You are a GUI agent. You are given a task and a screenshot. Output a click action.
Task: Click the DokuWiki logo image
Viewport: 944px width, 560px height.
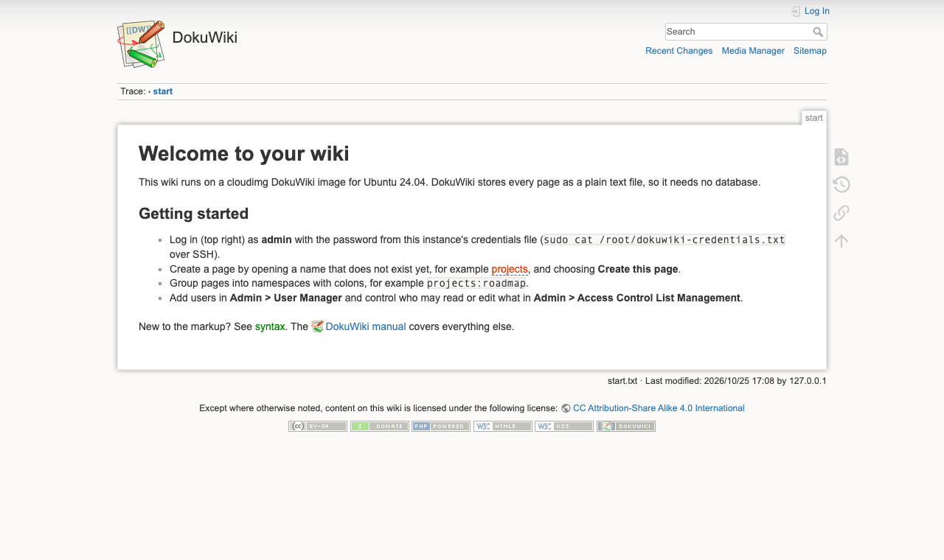pyautogui.click(x=141, y=44)
